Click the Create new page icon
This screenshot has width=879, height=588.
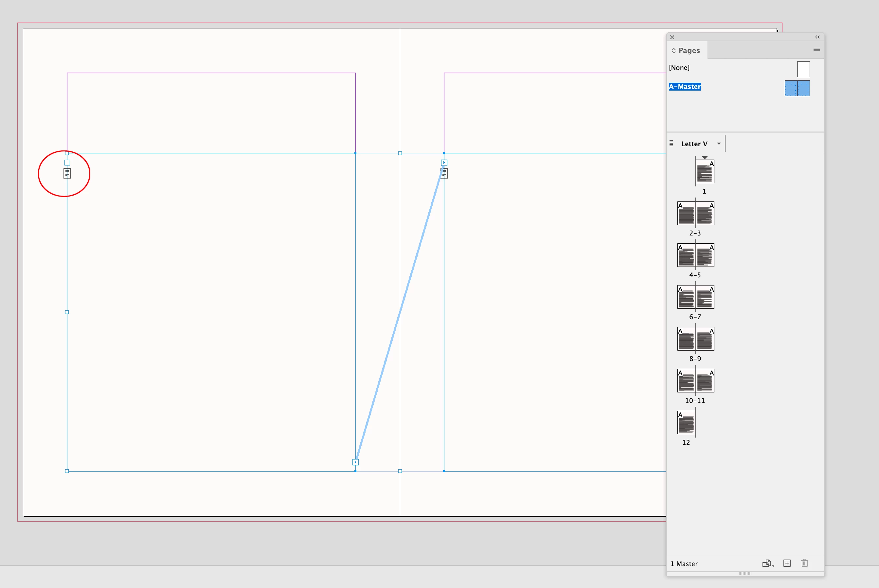tap(787, 563)
